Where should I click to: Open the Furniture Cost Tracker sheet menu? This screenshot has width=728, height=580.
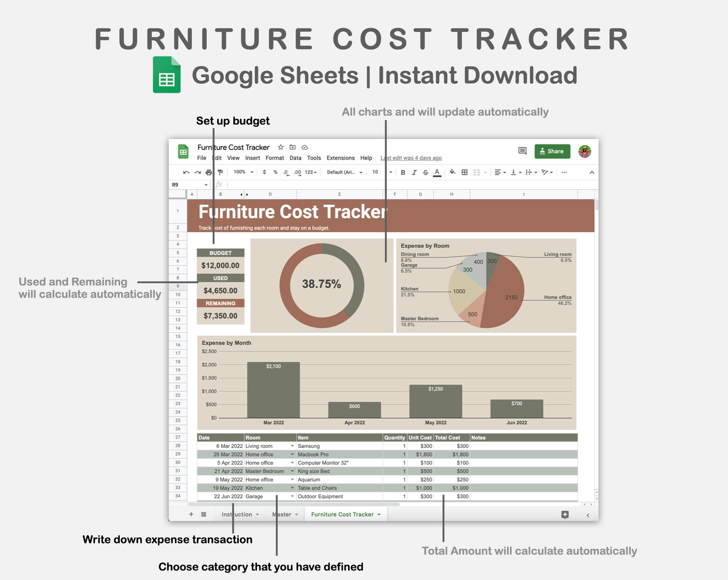tap(379, 514)
